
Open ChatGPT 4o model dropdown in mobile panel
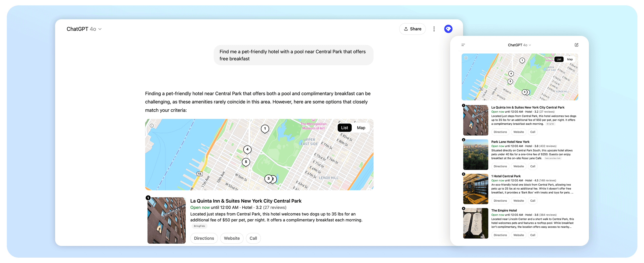pyautogui.click(x=519, y=45)
